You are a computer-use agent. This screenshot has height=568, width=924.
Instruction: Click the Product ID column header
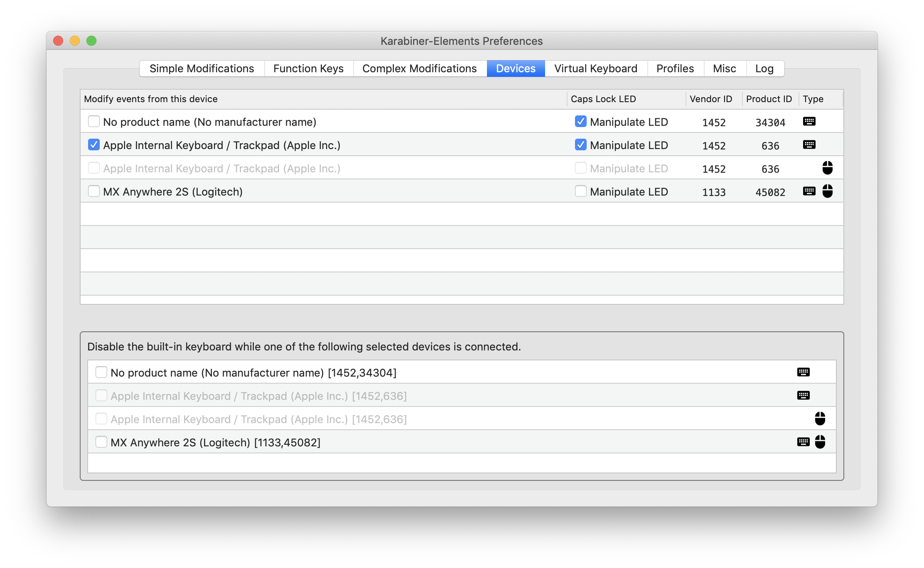[769, 99]
